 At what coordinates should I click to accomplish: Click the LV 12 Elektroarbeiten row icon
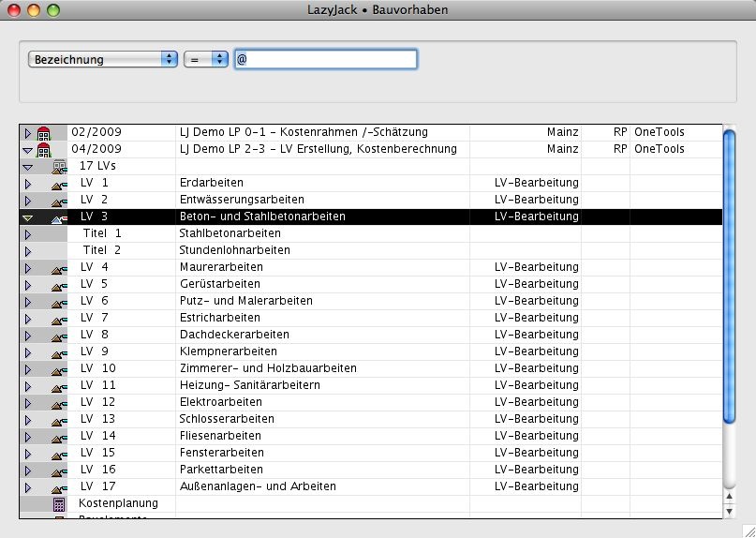point(59,404)
